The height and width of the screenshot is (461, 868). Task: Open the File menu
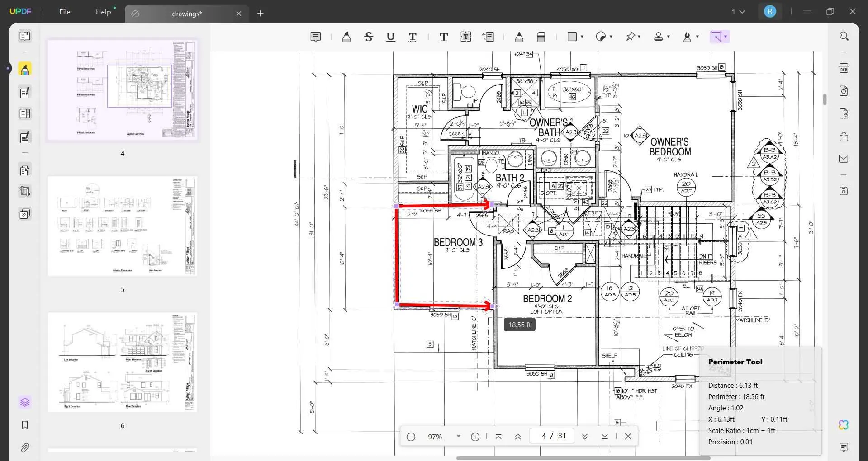click(65, 12)
